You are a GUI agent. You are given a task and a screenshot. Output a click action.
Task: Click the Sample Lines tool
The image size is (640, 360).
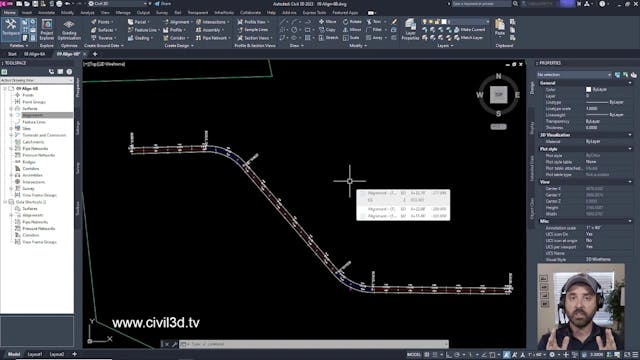click(253, 30)
